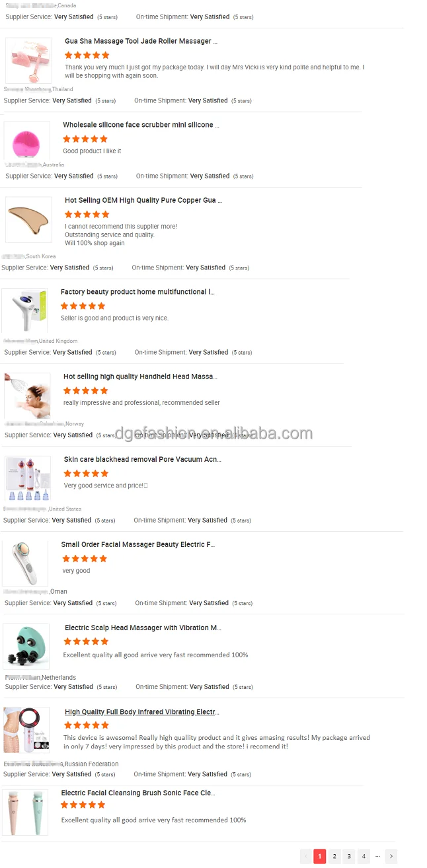Open the infrared vibrating body device thumbnail
Image resolution: width=427 pixels, height=868 pixels.
point(26,731)
